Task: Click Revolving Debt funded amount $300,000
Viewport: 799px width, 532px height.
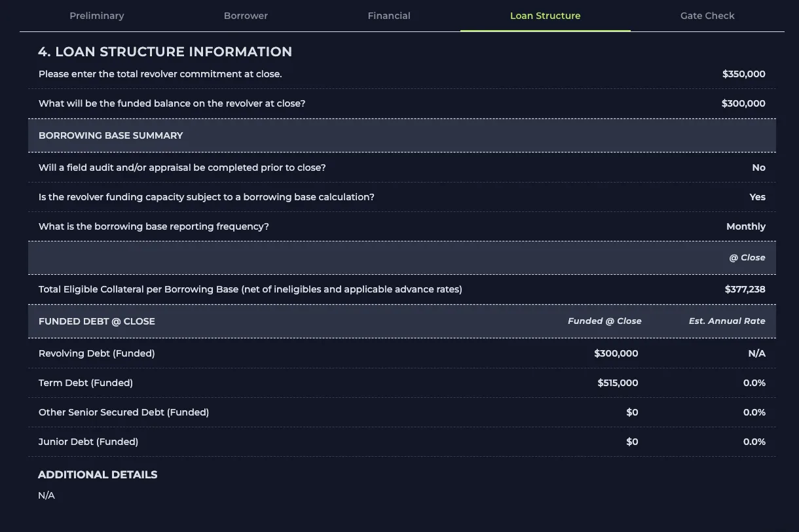Action: point(616,353)
